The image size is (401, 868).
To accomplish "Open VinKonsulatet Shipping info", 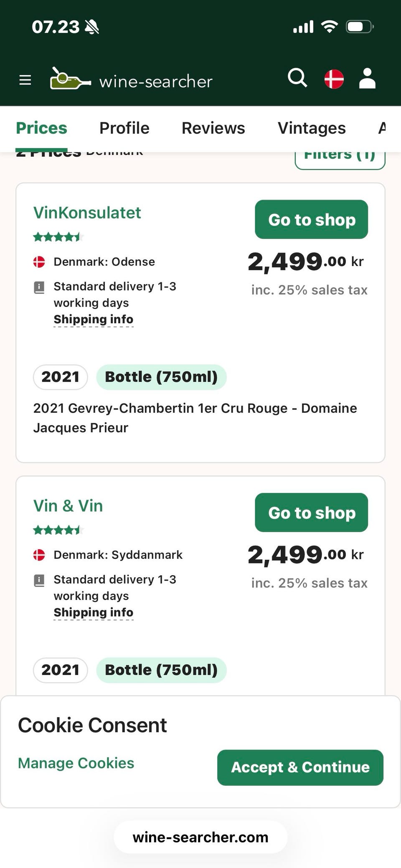I will click(x=93, y=320).
